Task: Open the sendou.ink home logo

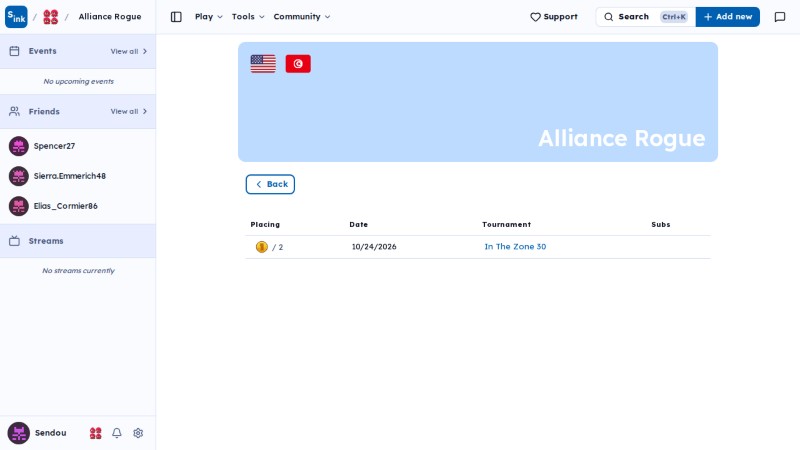Action: (x=16, y=17)
